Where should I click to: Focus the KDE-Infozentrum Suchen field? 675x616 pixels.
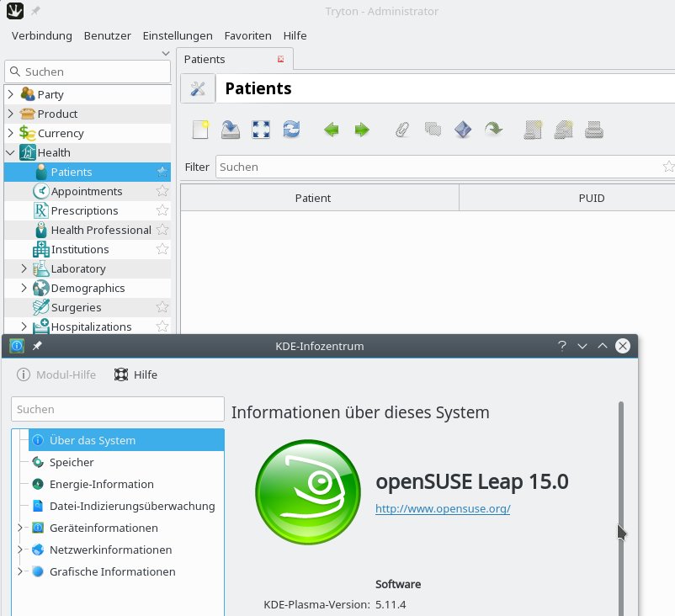coord(118,409)
